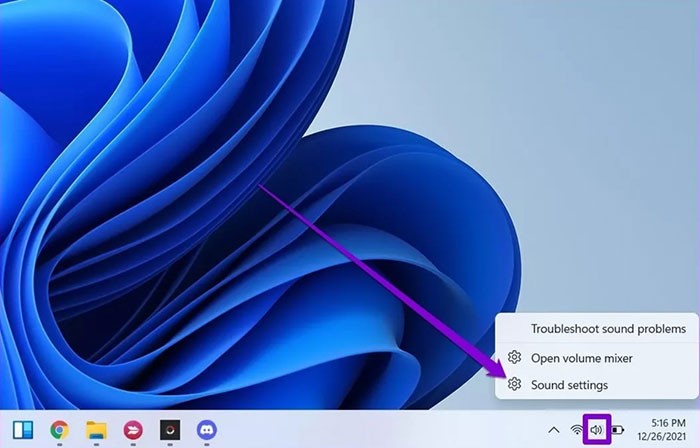
Task: Open the black square app on the taskbar
Action: point(170,430)
